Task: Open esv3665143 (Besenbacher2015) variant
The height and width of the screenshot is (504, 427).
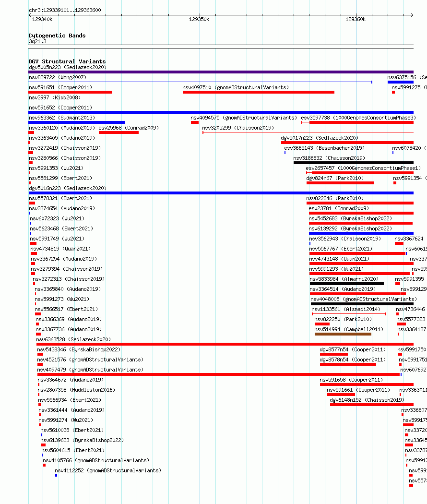Action: [x=324, y=148]
